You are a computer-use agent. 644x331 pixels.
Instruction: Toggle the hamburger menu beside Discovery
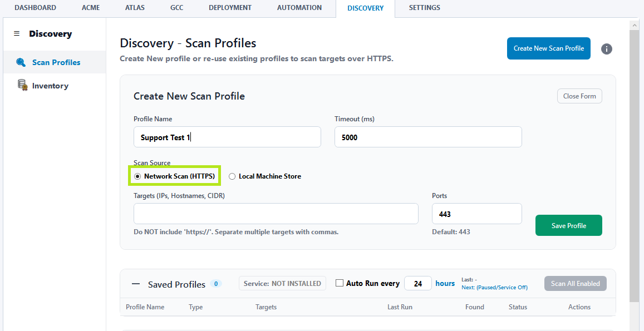pos(17,34)
